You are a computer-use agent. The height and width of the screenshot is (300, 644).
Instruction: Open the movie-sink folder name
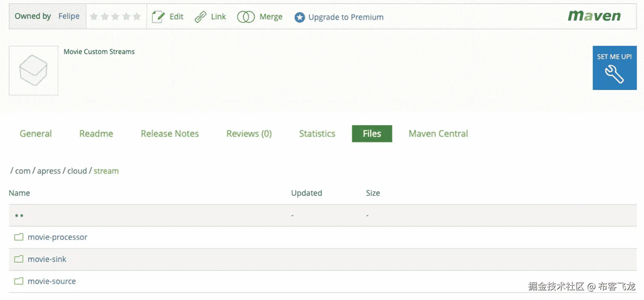[x=47, y=259]
